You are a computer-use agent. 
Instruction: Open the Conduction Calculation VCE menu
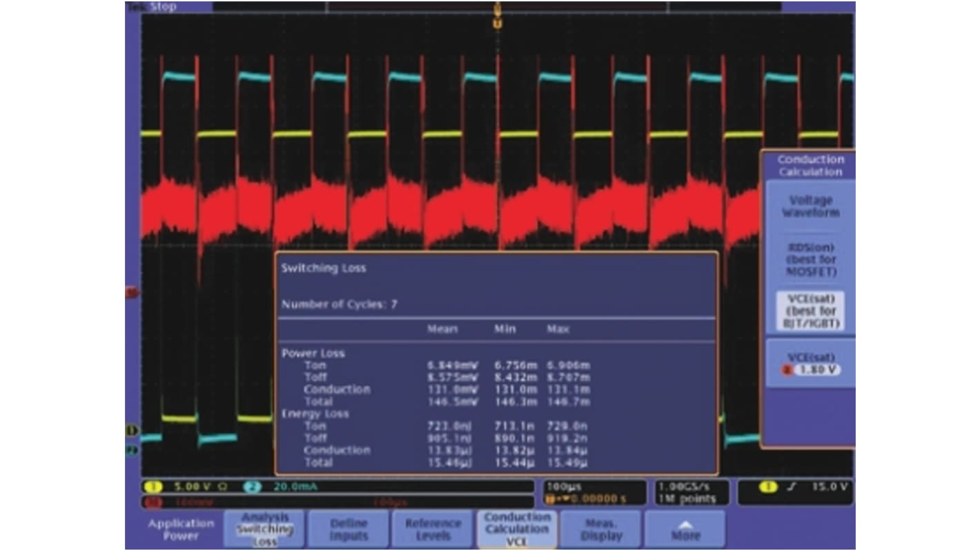pyautogui.click(x=516, y=528)
